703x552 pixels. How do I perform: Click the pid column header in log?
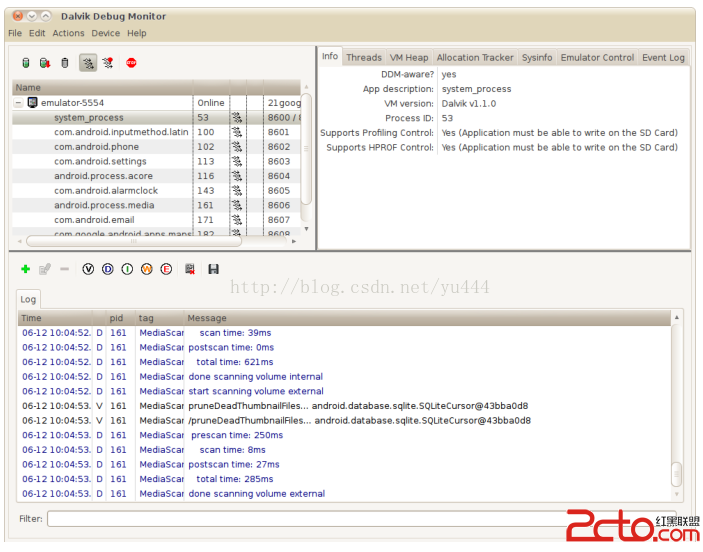click(121, 318)
